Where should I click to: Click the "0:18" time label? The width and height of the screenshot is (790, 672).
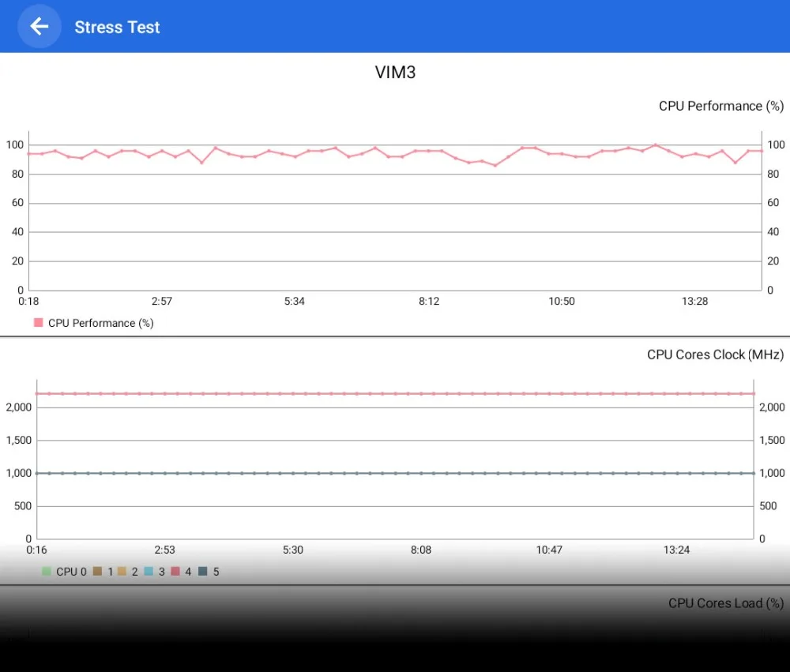[28, 301]
